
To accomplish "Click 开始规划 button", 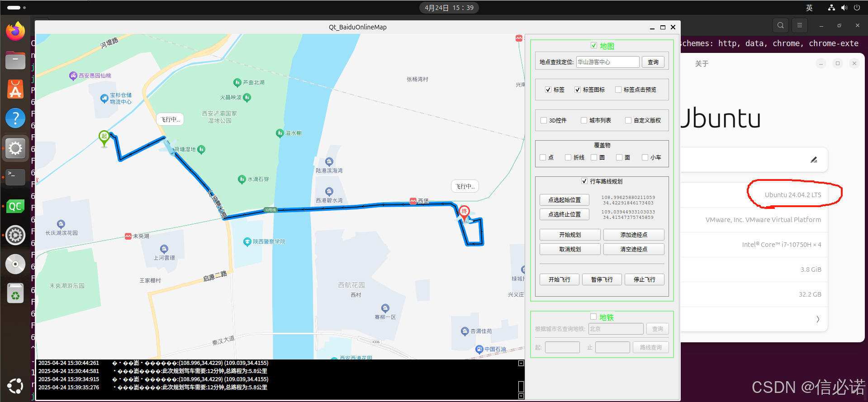I will tap(570, 235).
